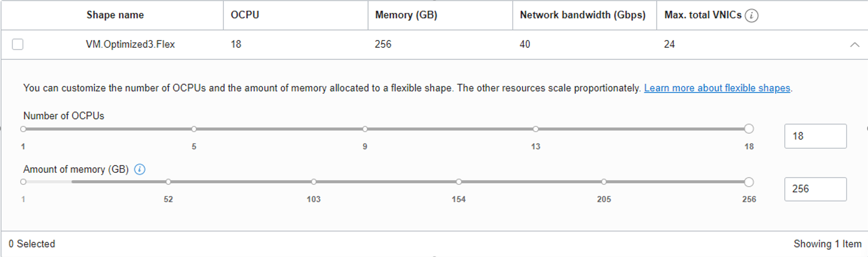Viewport: 868px width, 257px height.
Task: Click the Max. total VNICs info icon
Action: click(751, 15)
